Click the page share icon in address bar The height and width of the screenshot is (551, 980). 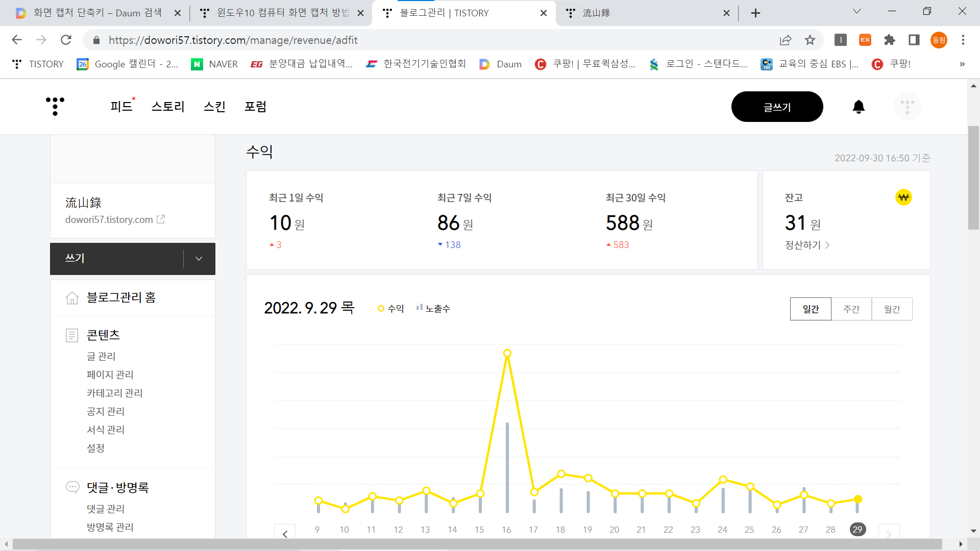point(786,40)
